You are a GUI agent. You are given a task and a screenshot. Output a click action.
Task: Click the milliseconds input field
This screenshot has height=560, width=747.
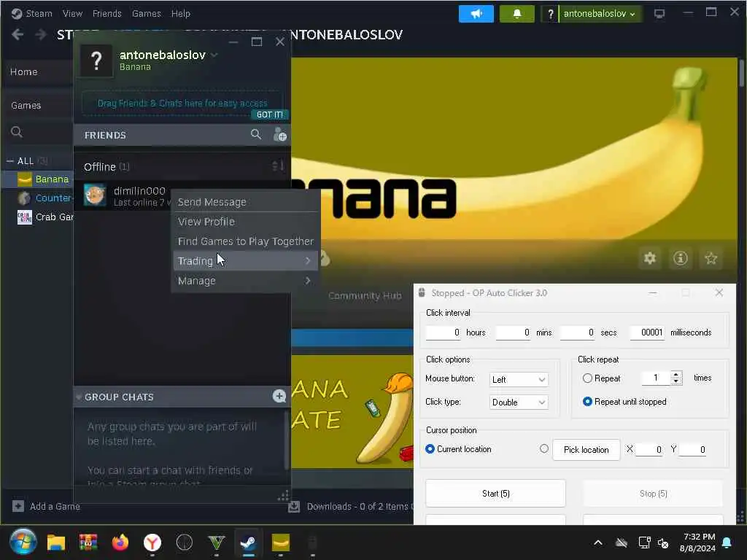[648, 332]
